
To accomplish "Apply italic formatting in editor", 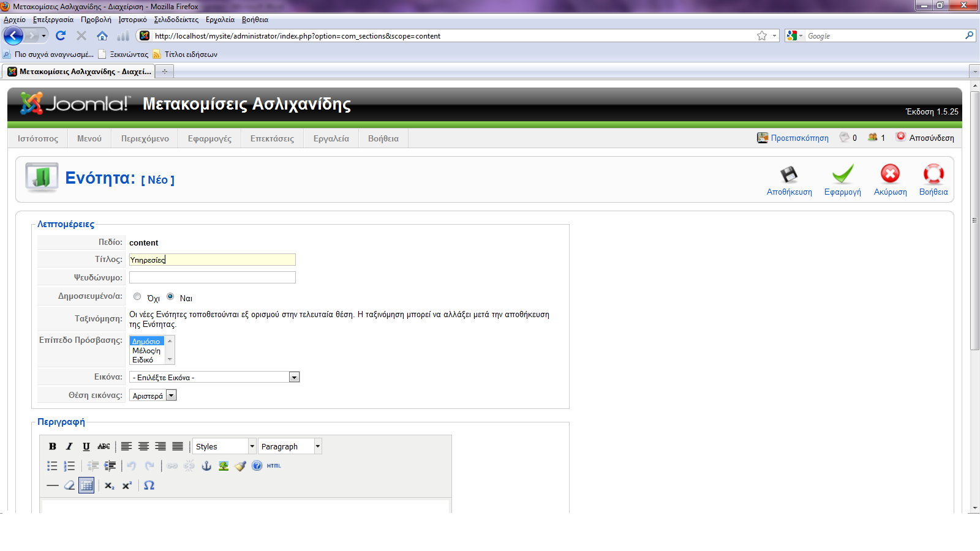I will [x=69, y=446].
